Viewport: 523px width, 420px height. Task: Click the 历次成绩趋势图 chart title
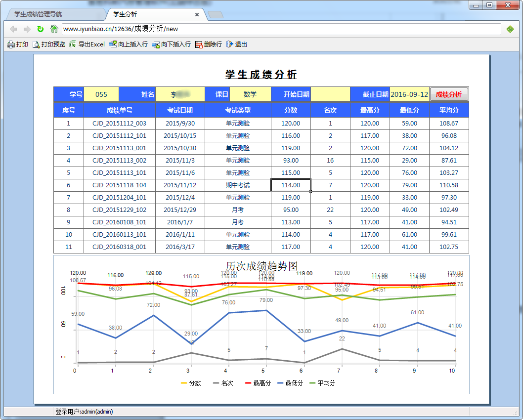[x=261, y=266]
